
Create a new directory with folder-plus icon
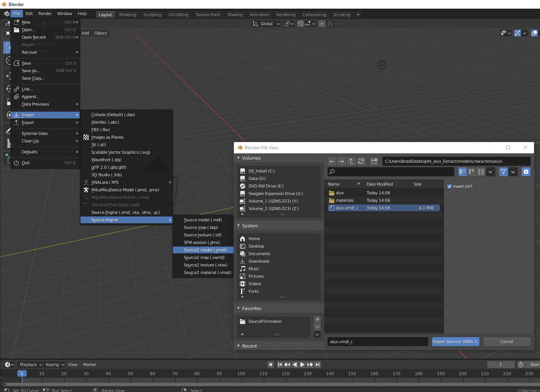(x=374, y=161)
